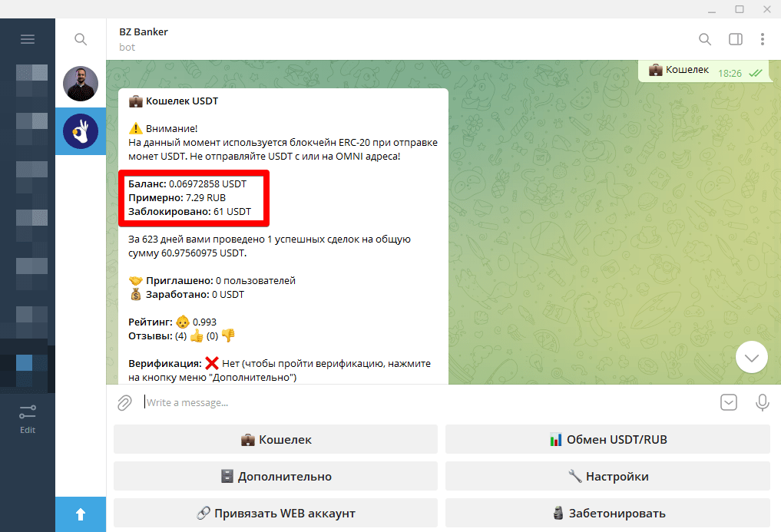Select the BZ Banker chat avatar
The height and width of the screenshot is (532, 781).
coord(81,131)
